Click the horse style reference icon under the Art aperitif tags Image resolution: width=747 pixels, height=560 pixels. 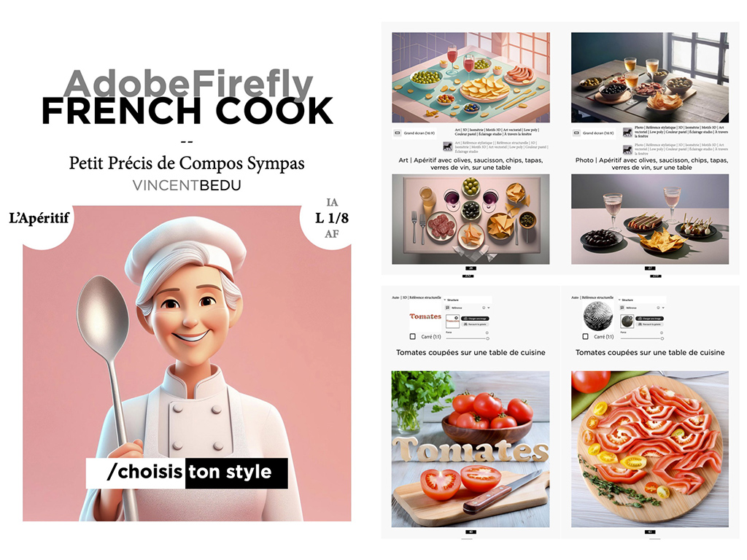(x=448, y=146)
